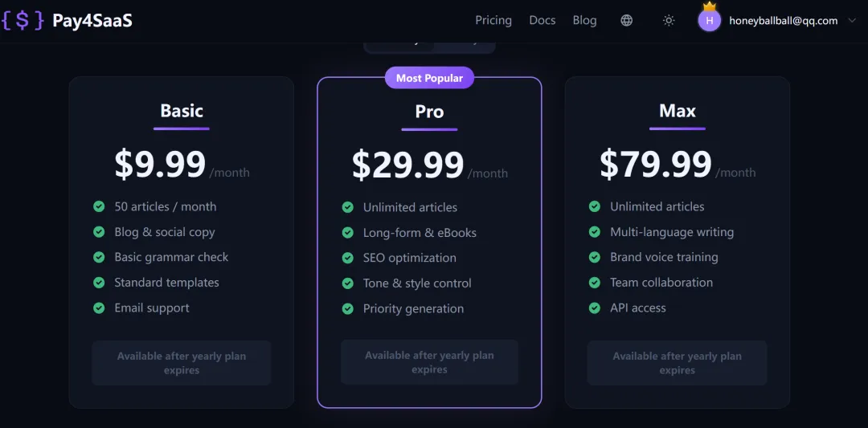Click the check icon beside Team collaboration

[x=595, y=283]
